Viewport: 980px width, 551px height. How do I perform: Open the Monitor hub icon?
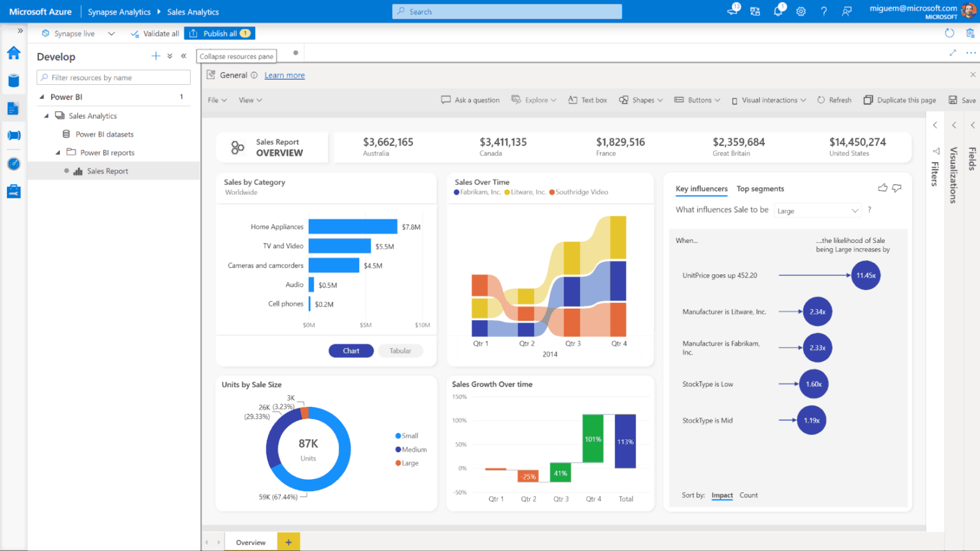point(14,164)
